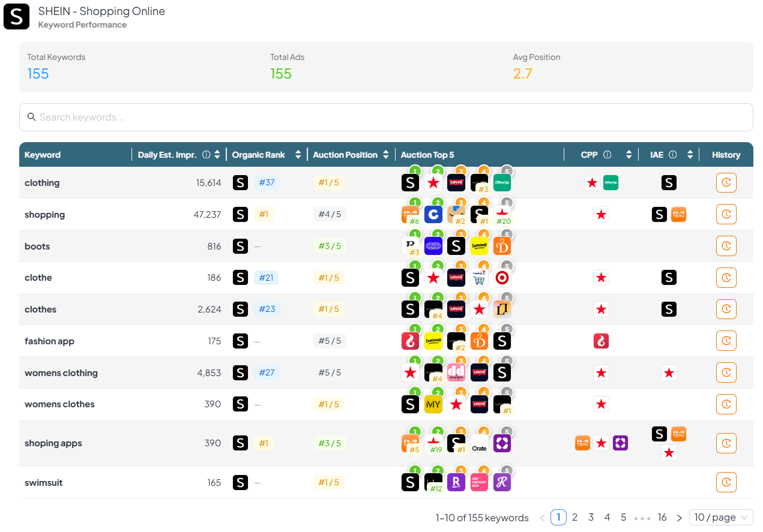Click the History column header
Image resolution: width=763 pixels, height=532 pixels.
(726, 155)
